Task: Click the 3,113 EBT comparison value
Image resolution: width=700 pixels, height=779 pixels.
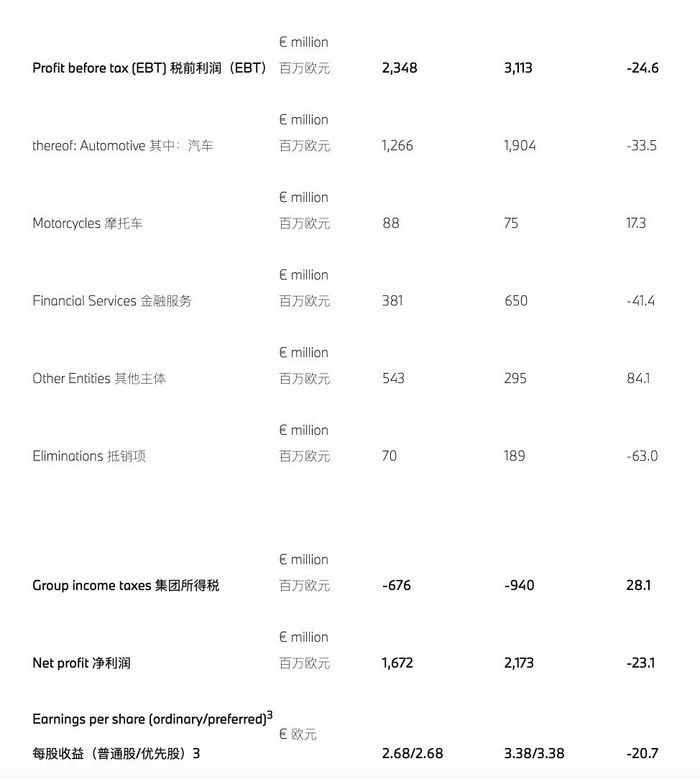Action: [518, 68]
